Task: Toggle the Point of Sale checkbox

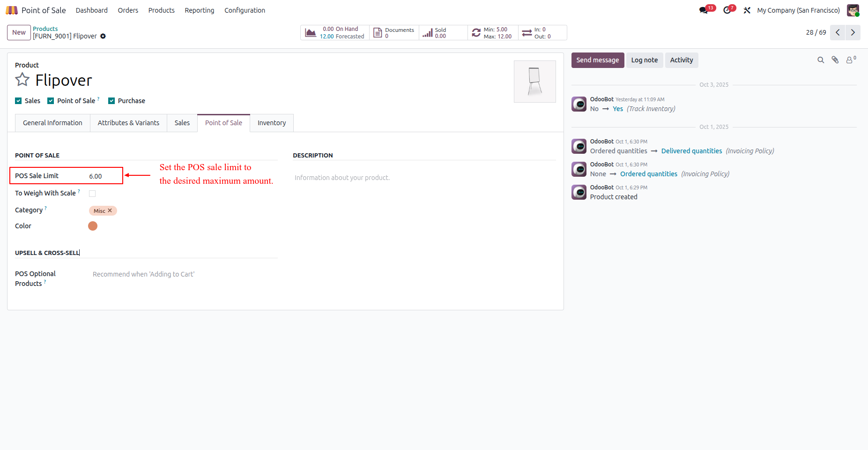Action: (x=51, y=101)
